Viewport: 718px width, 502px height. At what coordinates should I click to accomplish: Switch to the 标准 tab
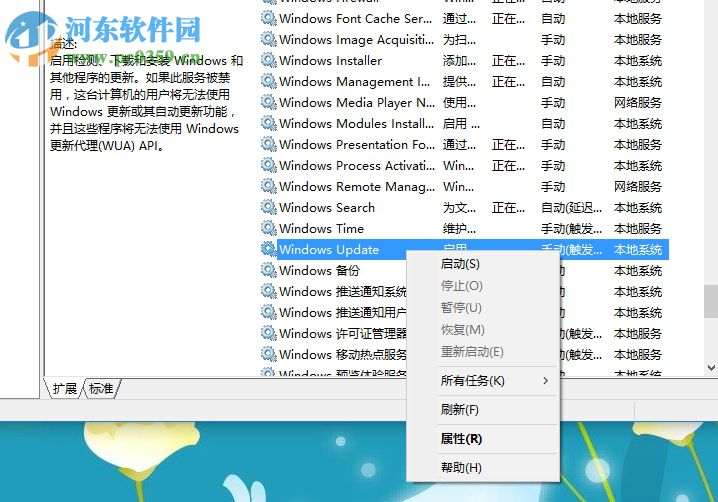[101, 388]
